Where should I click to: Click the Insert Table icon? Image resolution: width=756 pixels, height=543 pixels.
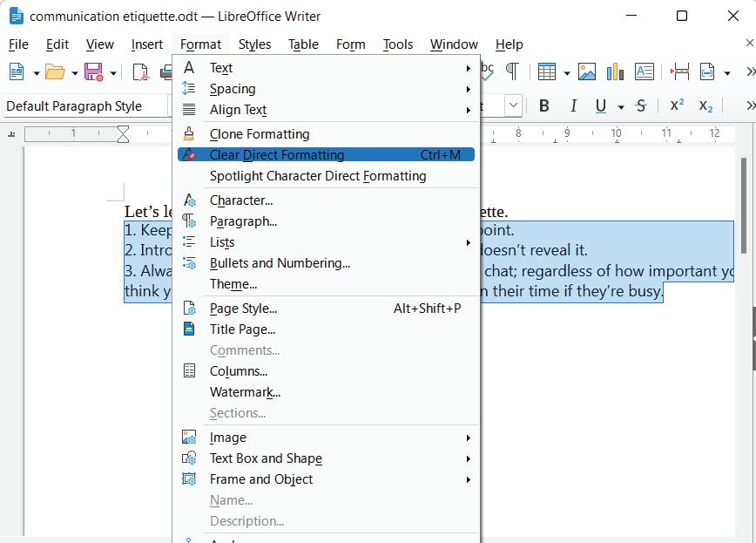(x=546, y=72)
